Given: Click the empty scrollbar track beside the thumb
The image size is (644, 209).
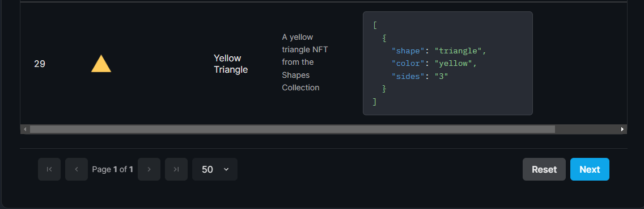Looking at the screenshot, I should (587, 129).
